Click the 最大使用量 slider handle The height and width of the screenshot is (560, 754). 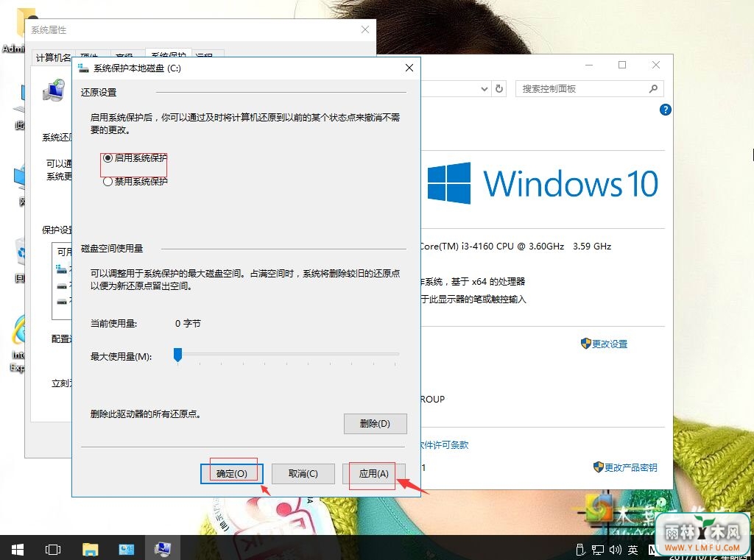pos(178,355)
